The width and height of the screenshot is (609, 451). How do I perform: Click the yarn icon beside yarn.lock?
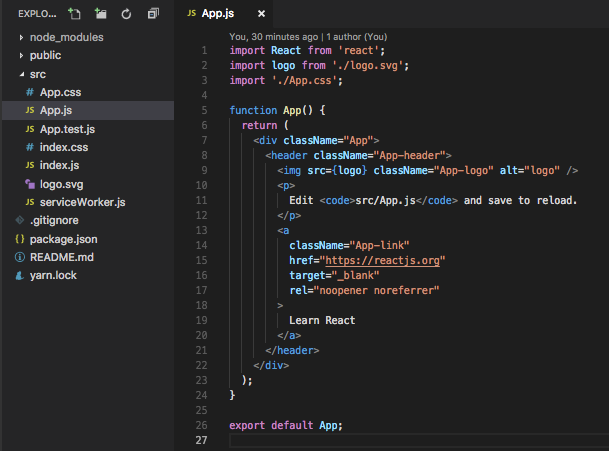[x=19, y=275]
